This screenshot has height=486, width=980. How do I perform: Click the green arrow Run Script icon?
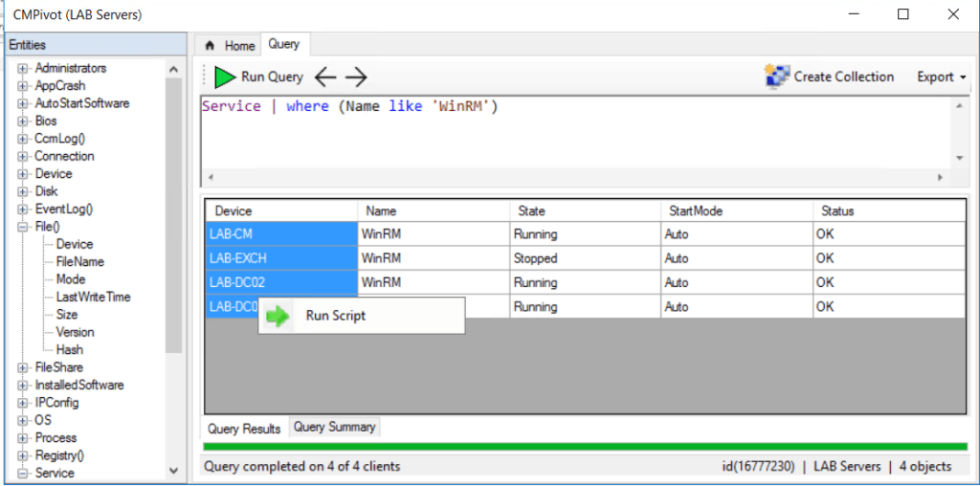pos(278,316)
